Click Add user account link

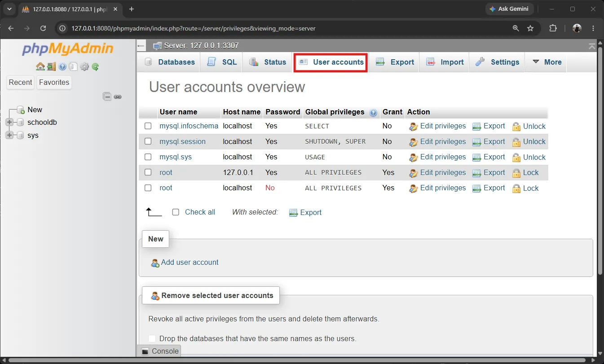(190, 263)
